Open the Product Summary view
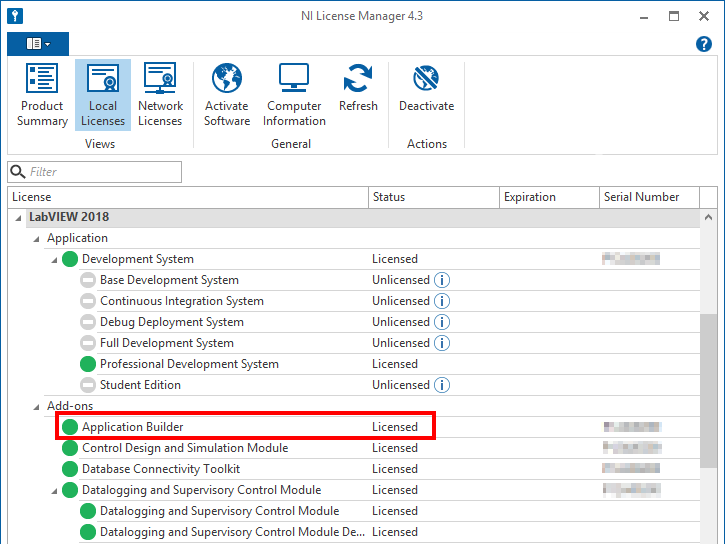725x544 pixels. pyautogui.click(x=42, y=95)
